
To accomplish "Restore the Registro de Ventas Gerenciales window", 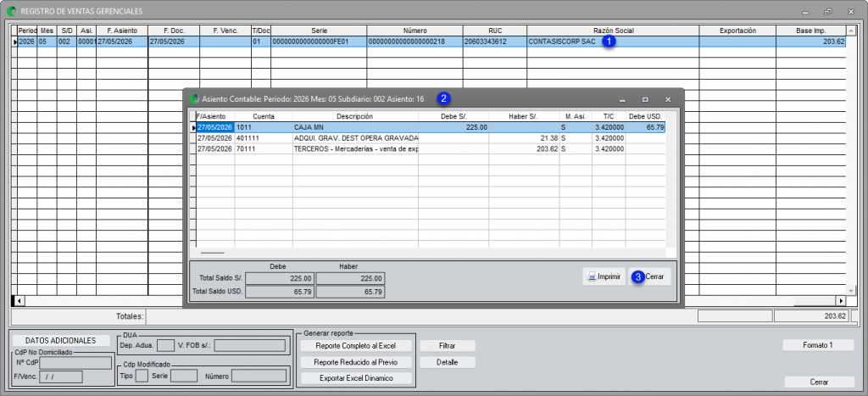I will coord(827,11).
